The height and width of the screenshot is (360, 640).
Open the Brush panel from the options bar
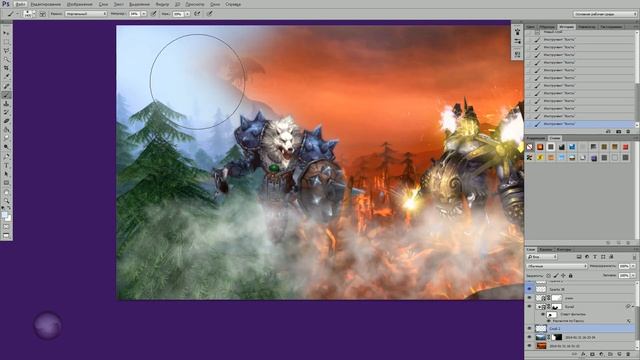[x=43, y=13]
